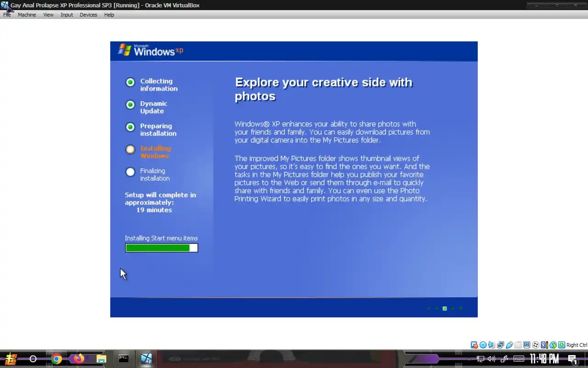Click the Right Ctrl host key label
The width and height of the screenshot is (588, 368).
(x=577, y=345)
